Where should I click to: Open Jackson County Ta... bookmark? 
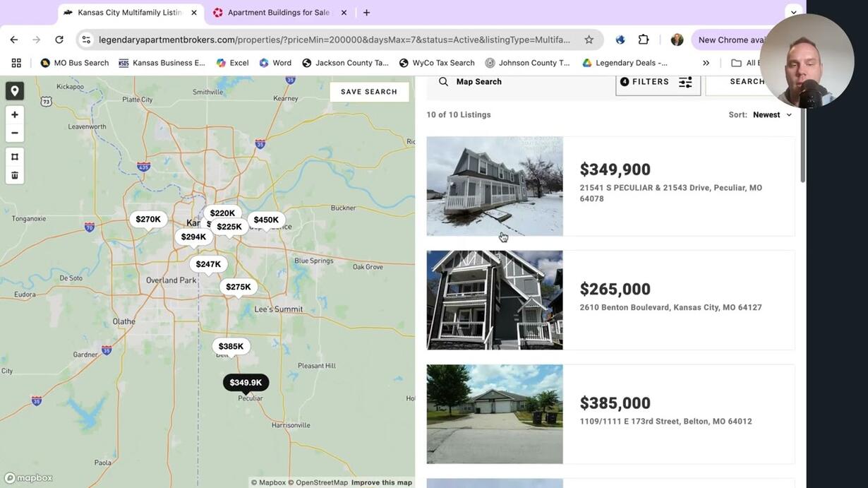345,63
